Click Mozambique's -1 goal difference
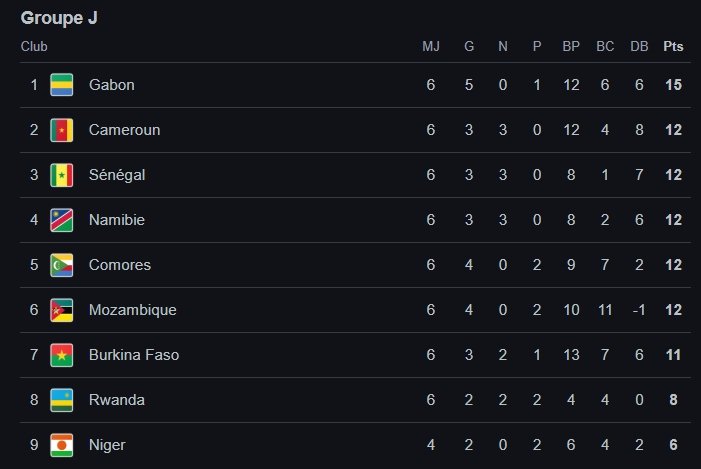Viewport: 701px width, 469px height. (x=638, y=310)
